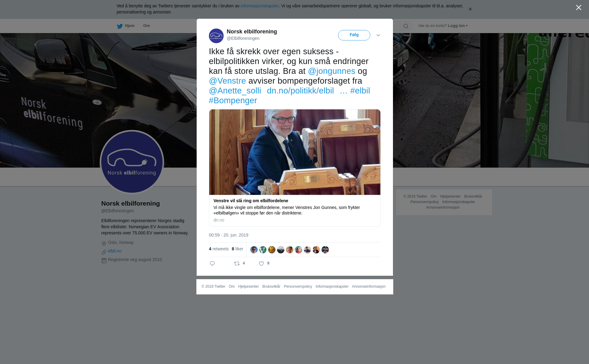Expand the tweet options chevron menu
589x364 pixels.
pos(378,35)
